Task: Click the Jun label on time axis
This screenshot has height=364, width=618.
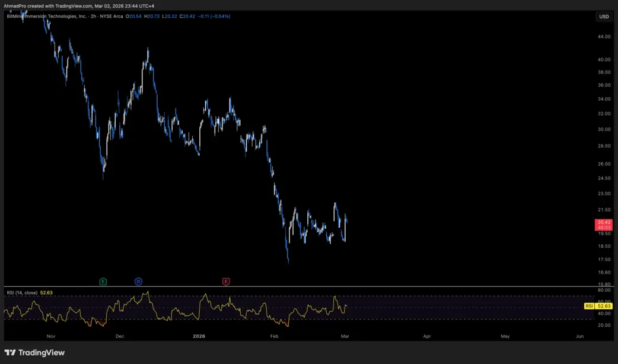Action: click(x=579, y=336)
